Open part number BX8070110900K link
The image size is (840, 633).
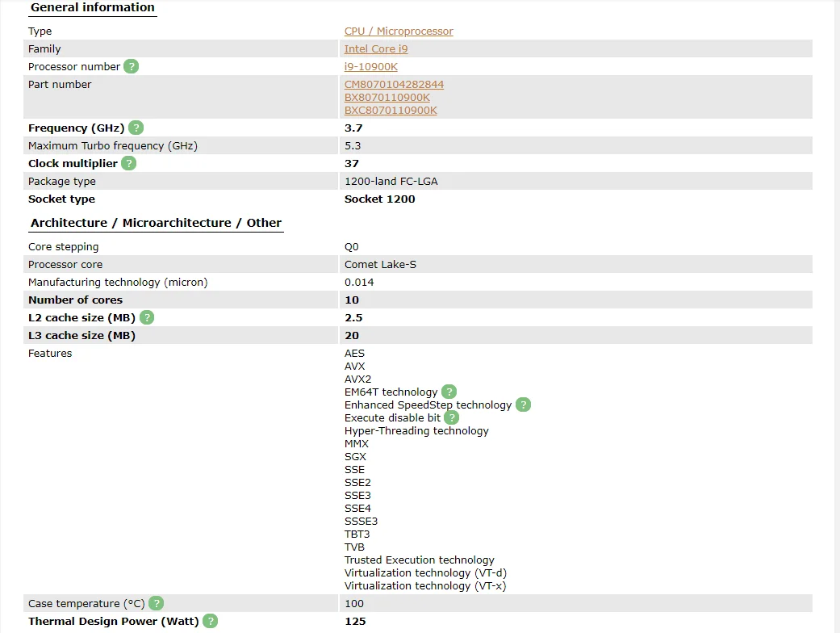387,97
